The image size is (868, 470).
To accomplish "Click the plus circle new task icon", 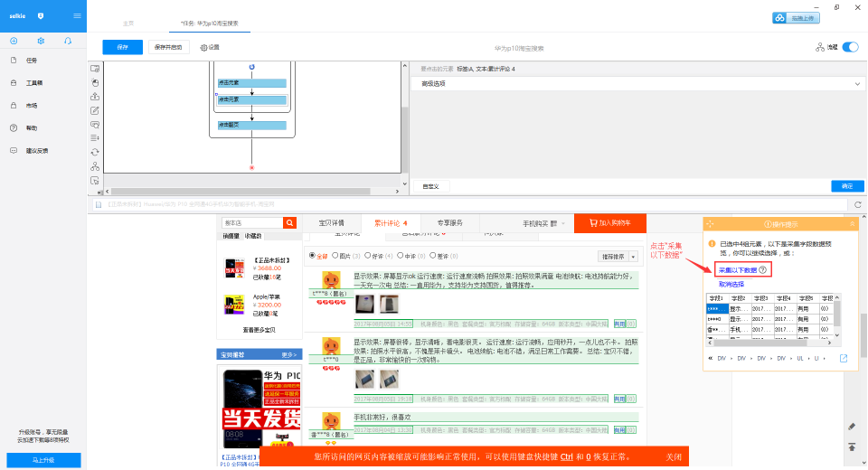I will (x=14, y=41).
